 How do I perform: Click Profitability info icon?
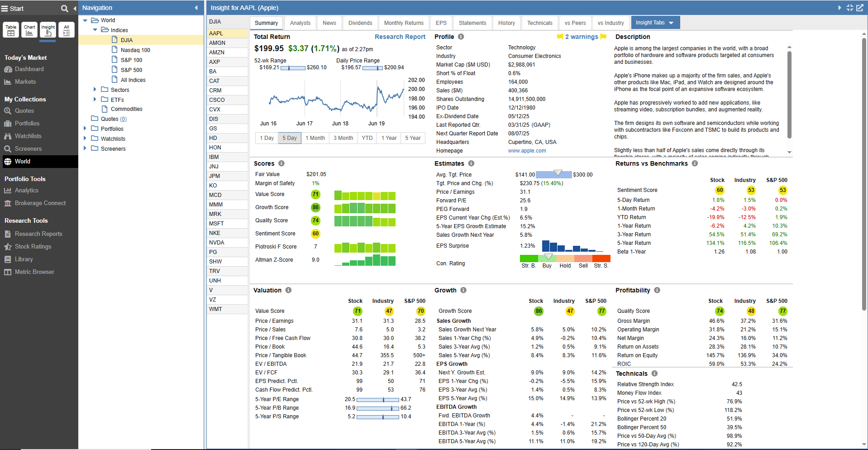click(x=657, y=290)
